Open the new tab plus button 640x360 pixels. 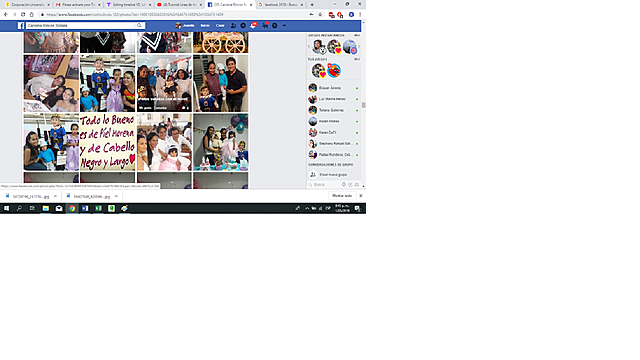pyautogui.click(x=312, y=4)
